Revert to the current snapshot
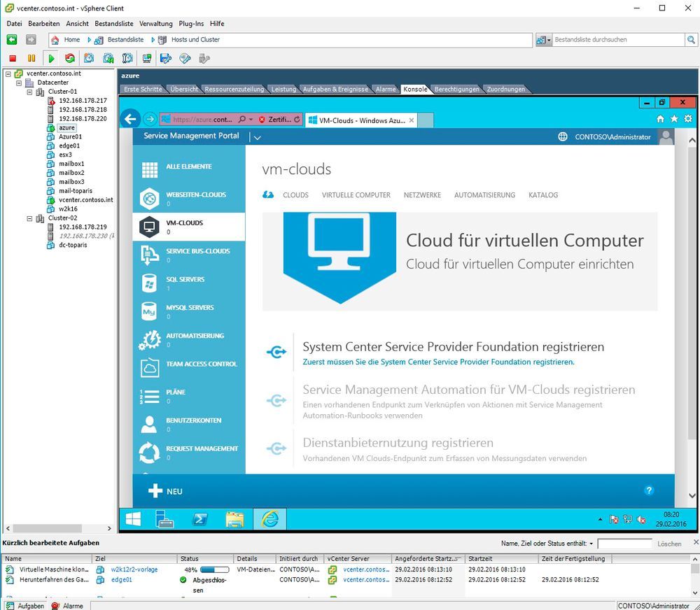The width and height of the screenshot is (700, 610). 107,58
